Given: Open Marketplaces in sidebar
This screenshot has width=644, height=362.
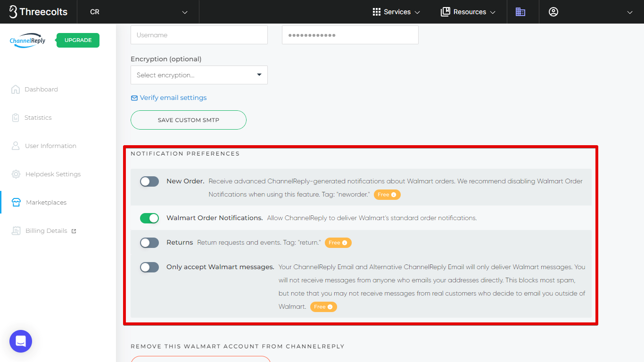Looking at the screenshot, I should [x=46, y=202].
